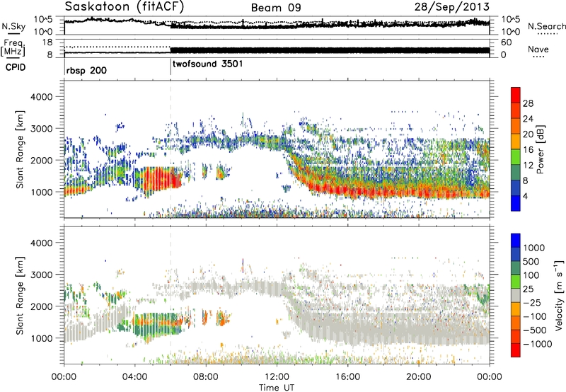Click the 4000 tick in power panel
Viewport: 566px width, 392px height.
[x=41, y=97]
